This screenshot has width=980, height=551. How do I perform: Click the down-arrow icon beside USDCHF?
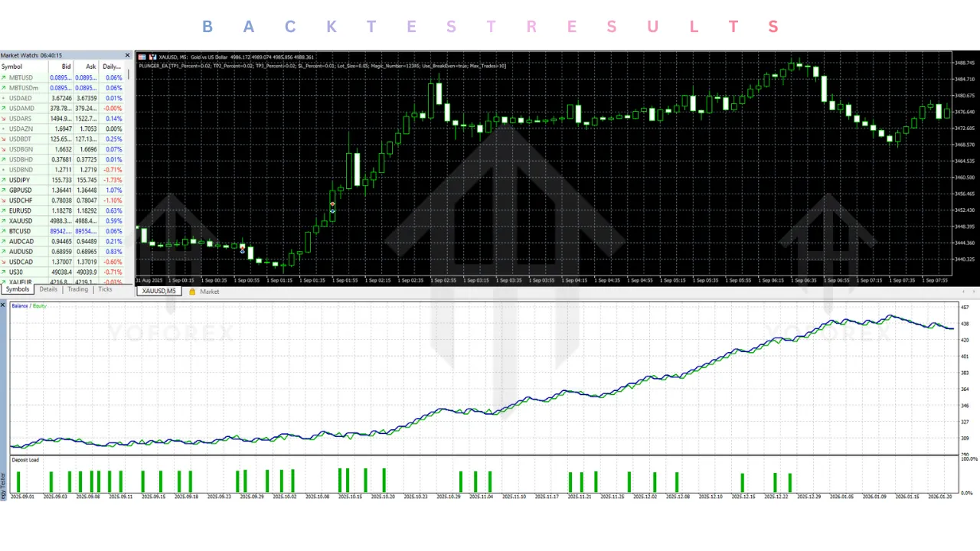[x=3, y=201]
